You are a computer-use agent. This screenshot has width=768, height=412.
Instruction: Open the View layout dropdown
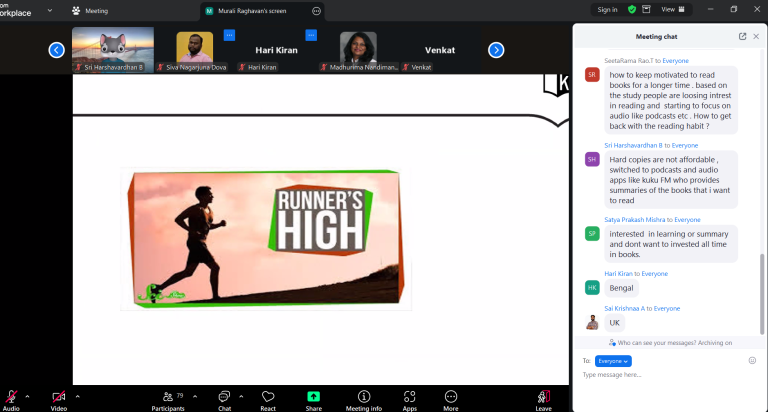[673, 9]
